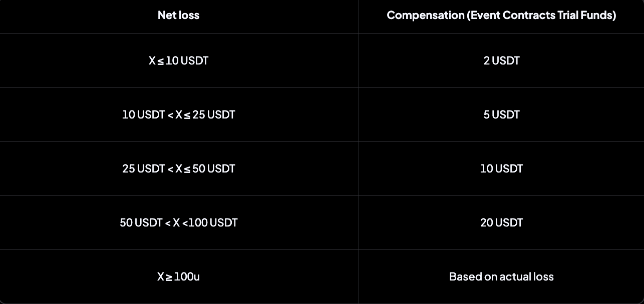This screenshot has height=304, width=644.
Task: Select the "Based on actual loss" cell
Action: tap(501, 277)
